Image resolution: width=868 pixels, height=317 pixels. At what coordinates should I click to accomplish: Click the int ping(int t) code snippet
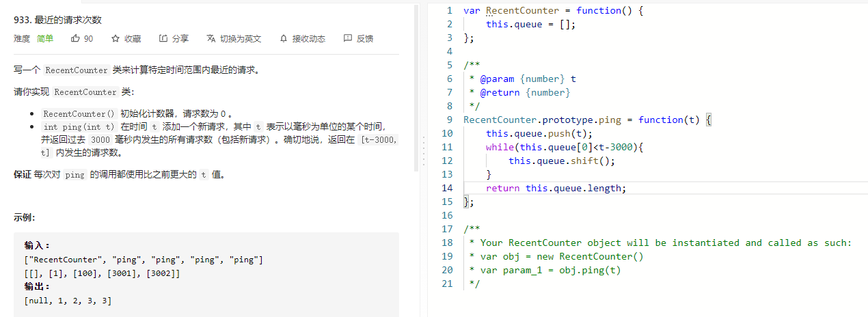(78, 126)
